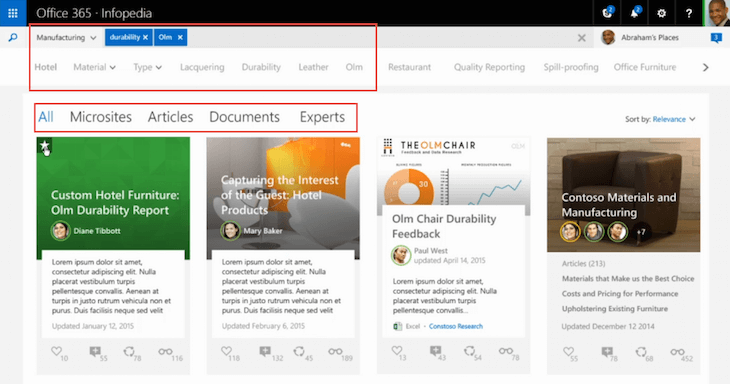Share the Contoso Materials and Manufacturing card
The height and width of the screenshot is (384, 730).
click(641, 352)
